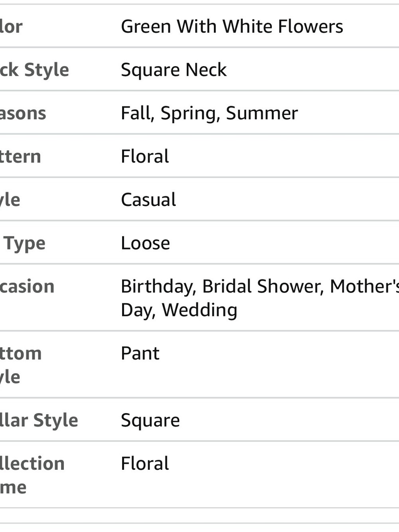This screenshot has height=532, width=399.
Task: Click the Floral pattern value
Action: click(145, 156)
